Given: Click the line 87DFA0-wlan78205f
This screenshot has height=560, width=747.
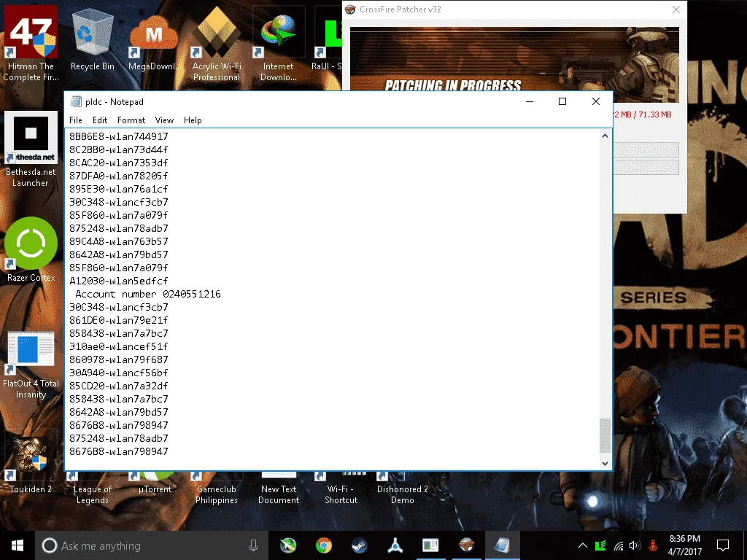Looking at the screenshot, I should 119,176.
